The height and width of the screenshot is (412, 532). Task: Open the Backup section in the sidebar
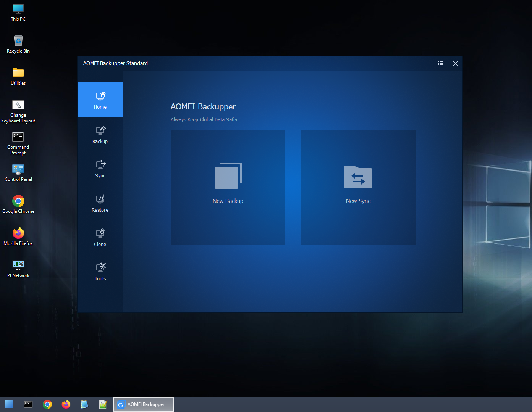tap(100, 134)
